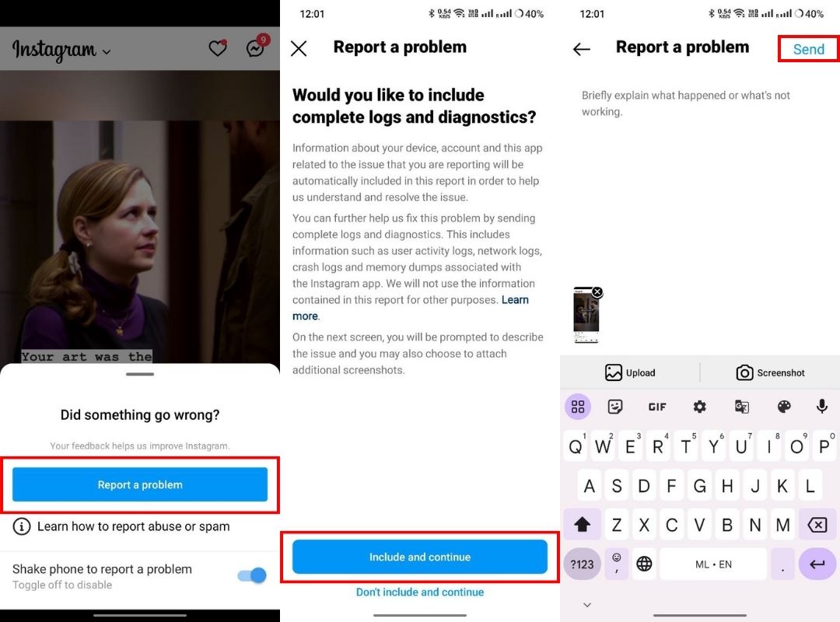The image size is (840, 622).
Task: Open Learn how to report abuse or spam
Action: tap(134, 526)
